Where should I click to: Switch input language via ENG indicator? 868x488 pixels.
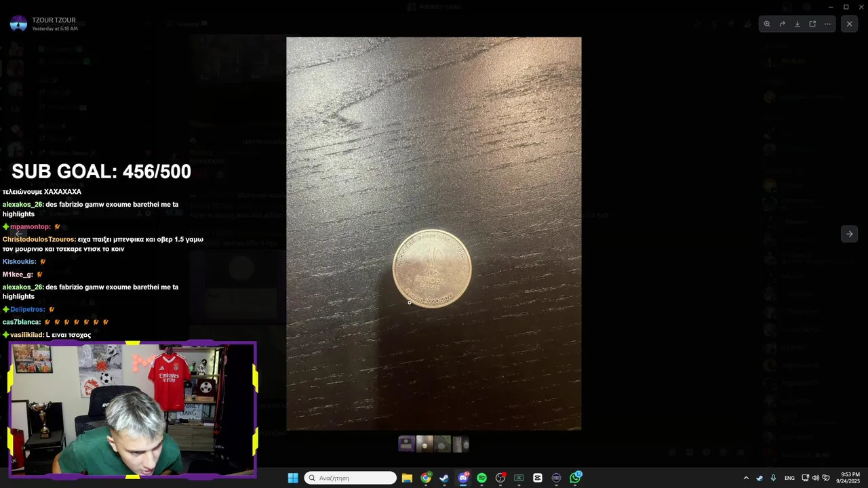(789, 478)
